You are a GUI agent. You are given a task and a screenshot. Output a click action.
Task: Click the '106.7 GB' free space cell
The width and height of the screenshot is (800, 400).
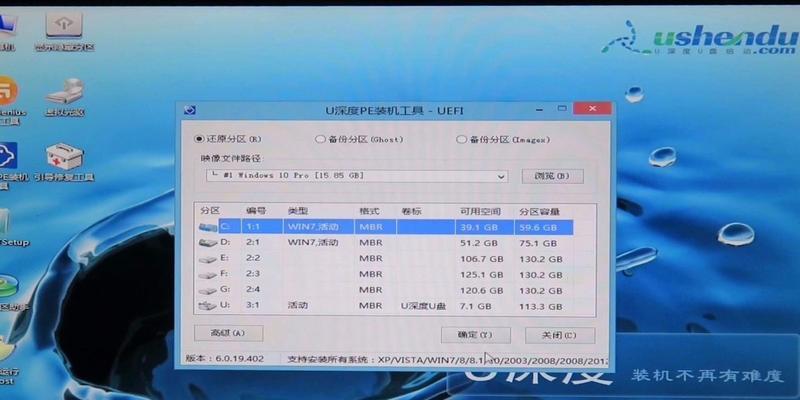[x=481, y=259]
